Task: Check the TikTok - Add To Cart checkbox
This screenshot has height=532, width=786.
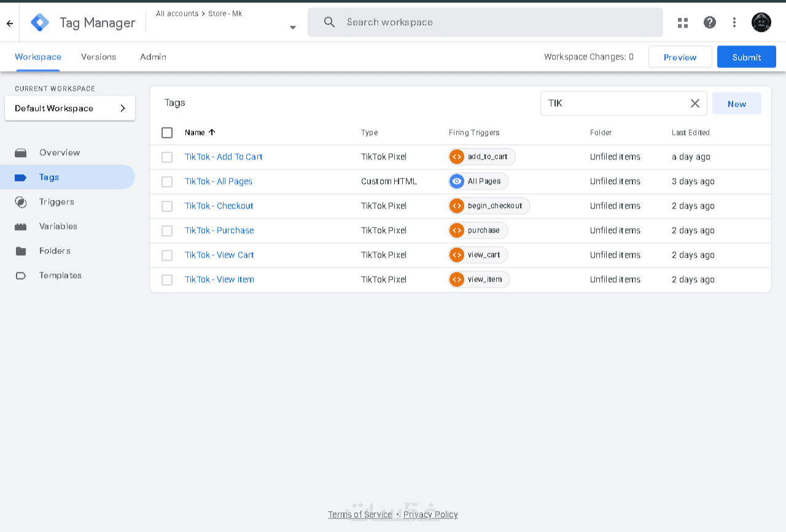Action: [167, 157]
